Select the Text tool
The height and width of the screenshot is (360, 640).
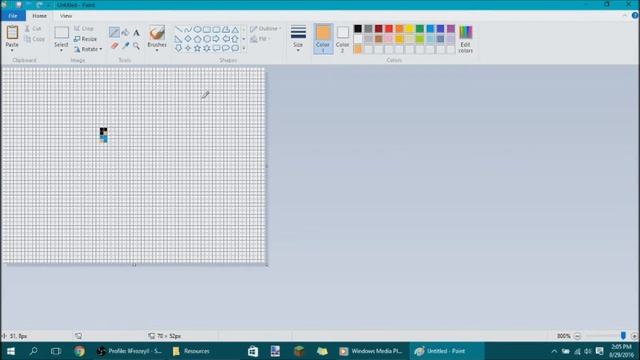pos(136,33)
